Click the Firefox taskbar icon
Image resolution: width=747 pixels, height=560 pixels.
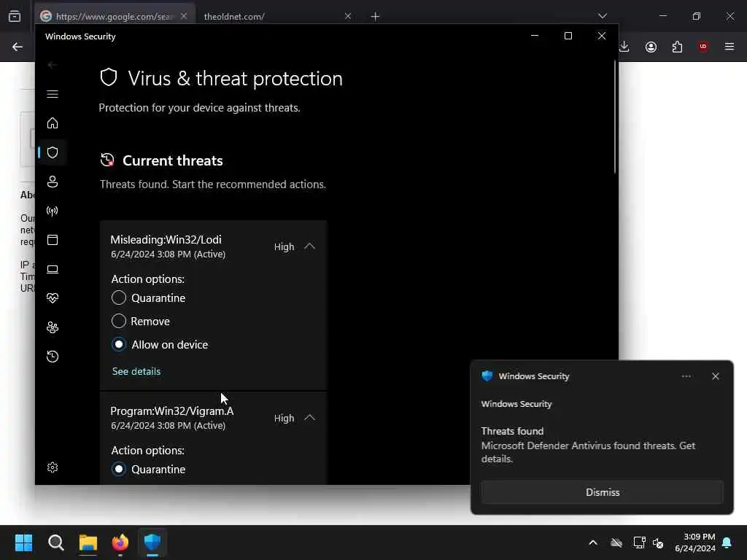(120, 542)
